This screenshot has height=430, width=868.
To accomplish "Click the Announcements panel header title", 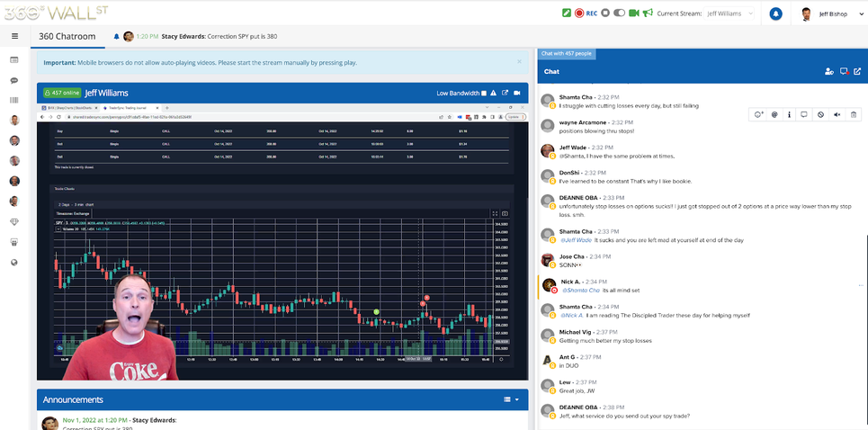I will tap(73, 399).
